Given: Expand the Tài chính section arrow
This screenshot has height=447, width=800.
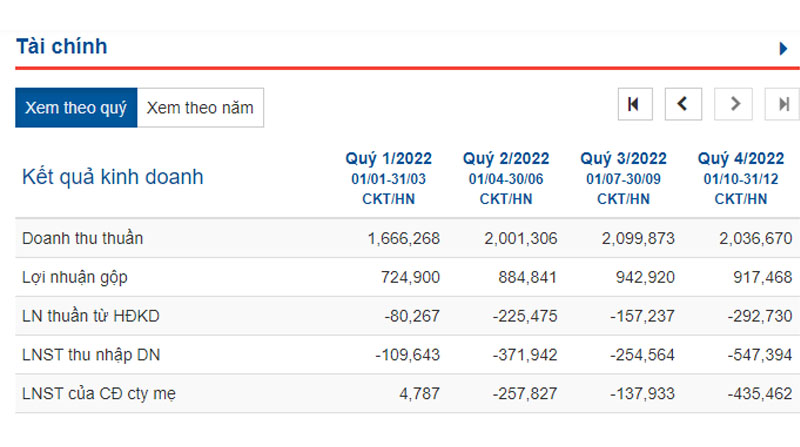Looking at the screenshot, I should (x=783, y=48).
